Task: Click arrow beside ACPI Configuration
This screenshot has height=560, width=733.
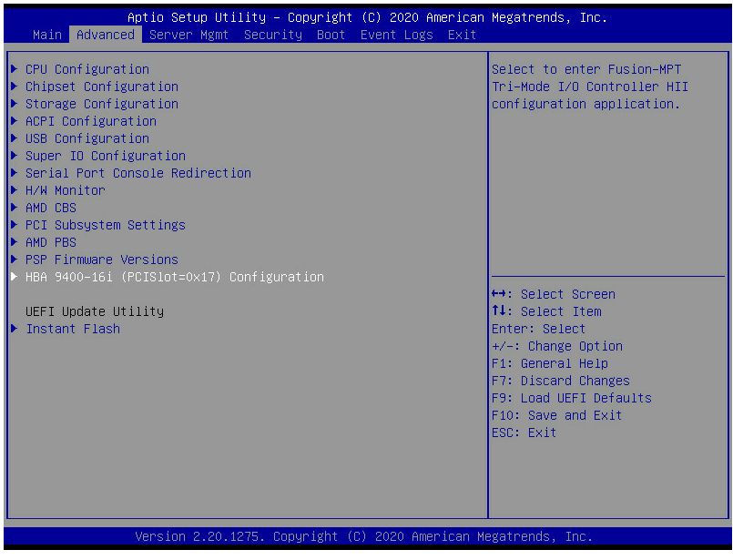Action: click(15, 121)
